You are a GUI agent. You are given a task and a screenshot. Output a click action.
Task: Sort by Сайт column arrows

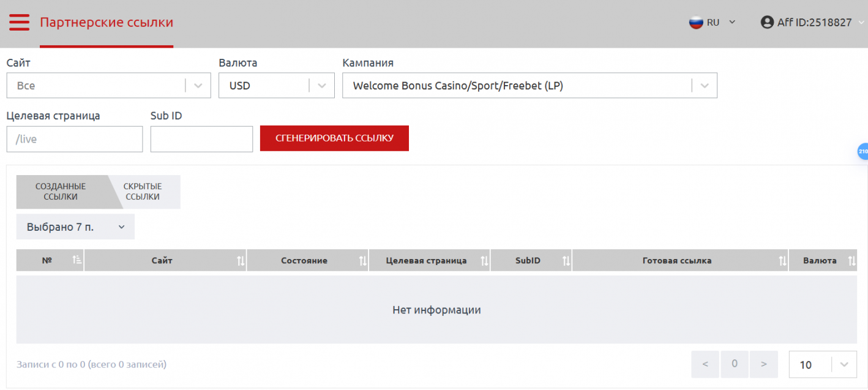pos(241,261)
